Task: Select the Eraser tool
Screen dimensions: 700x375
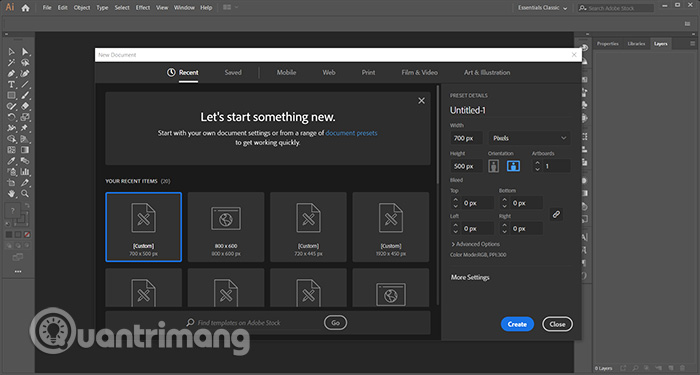Action: 25,106
